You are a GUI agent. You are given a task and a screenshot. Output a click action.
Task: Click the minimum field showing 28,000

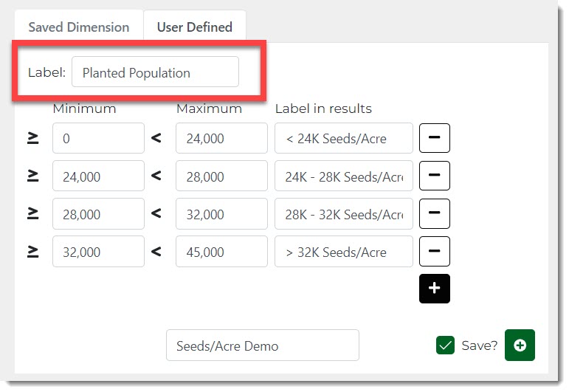pyautogui.click(x=98, y=213)
